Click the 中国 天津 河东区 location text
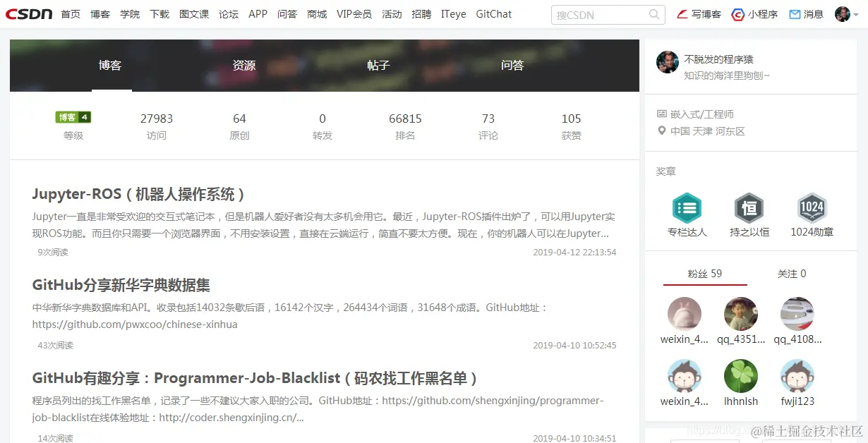Image resolution: width=868 pixels, height=443 pixels. [708, 131]
